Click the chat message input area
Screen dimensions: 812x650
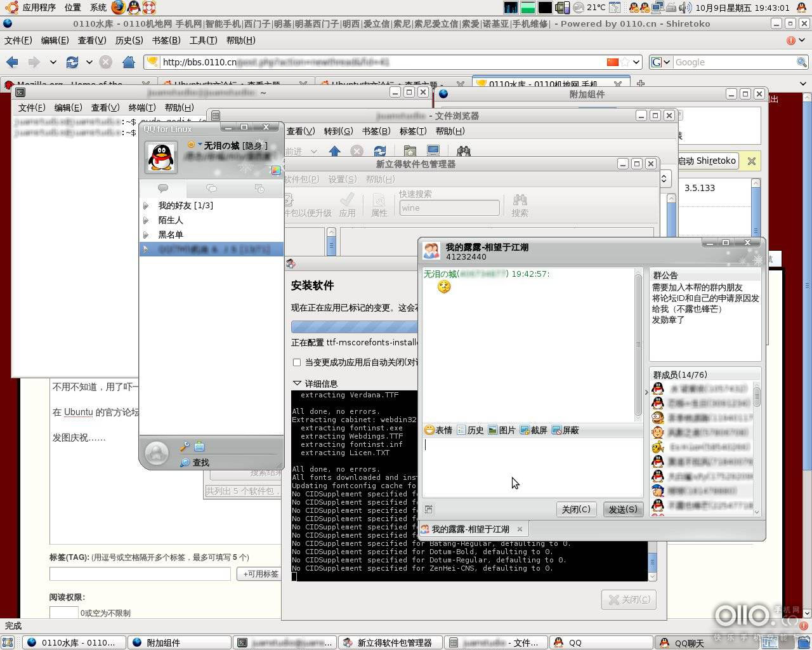(532, 467)
